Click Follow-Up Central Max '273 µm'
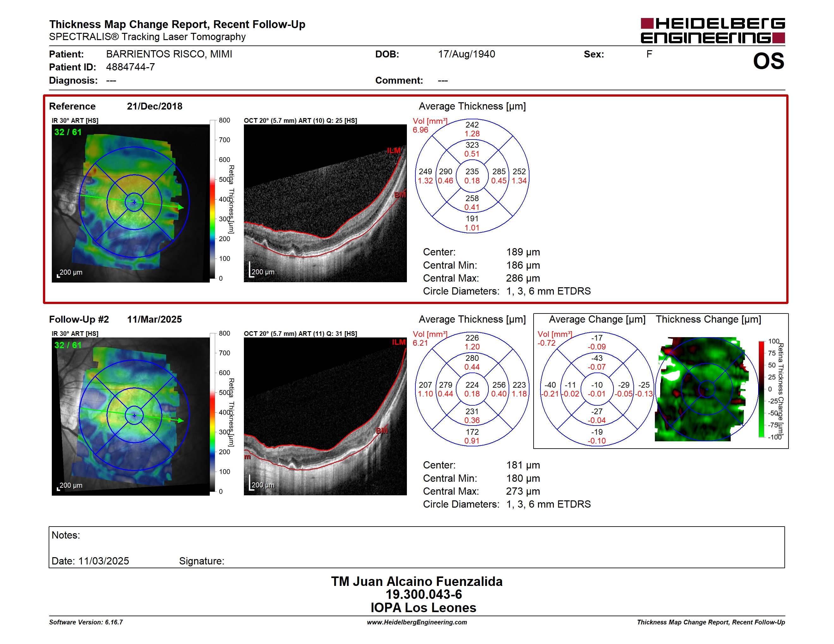The height and width of the screenshot is (644, 834). coord(523,492)
